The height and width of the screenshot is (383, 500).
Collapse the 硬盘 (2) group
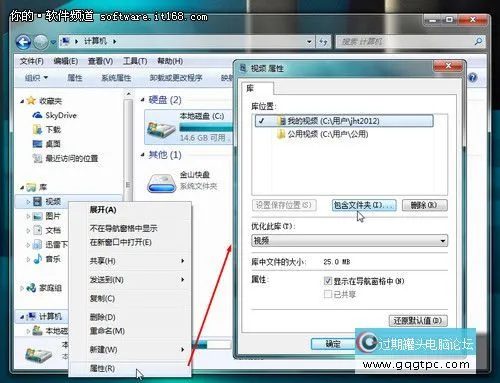(x=143, y=100)
